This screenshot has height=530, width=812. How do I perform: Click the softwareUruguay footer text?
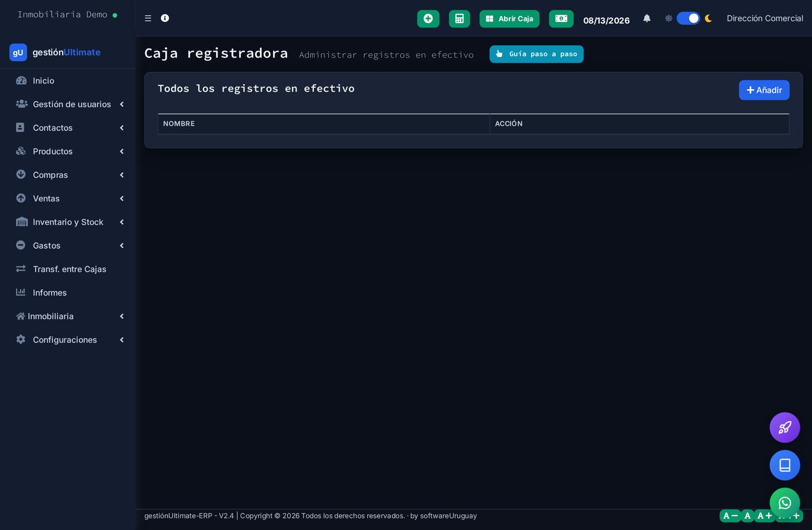tap(448, 515)
